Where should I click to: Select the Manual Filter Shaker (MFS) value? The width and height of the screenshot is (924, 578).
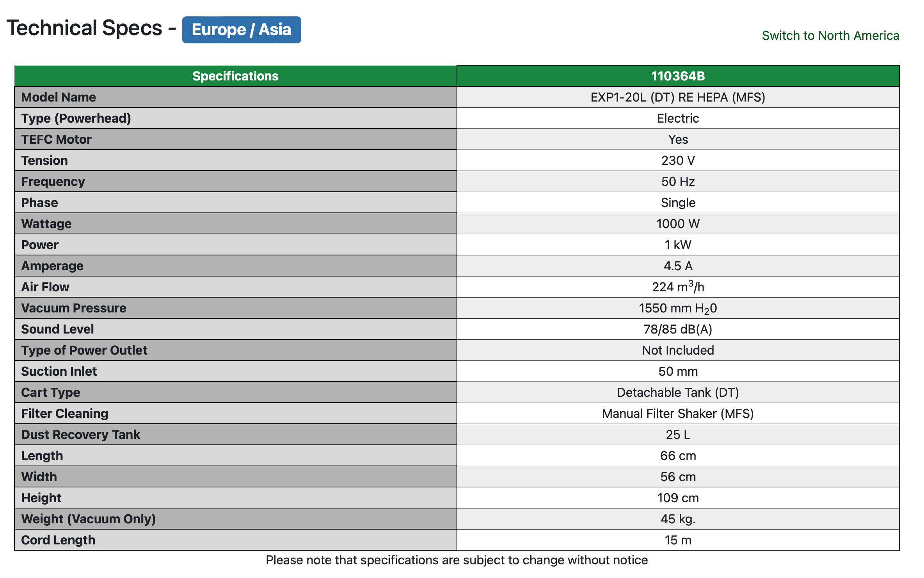coord(678,414)
